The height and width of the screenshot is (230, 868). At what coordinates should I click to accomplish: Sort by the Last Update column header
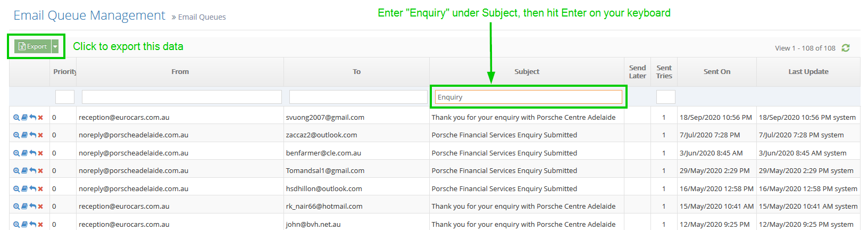coord(808,72)
